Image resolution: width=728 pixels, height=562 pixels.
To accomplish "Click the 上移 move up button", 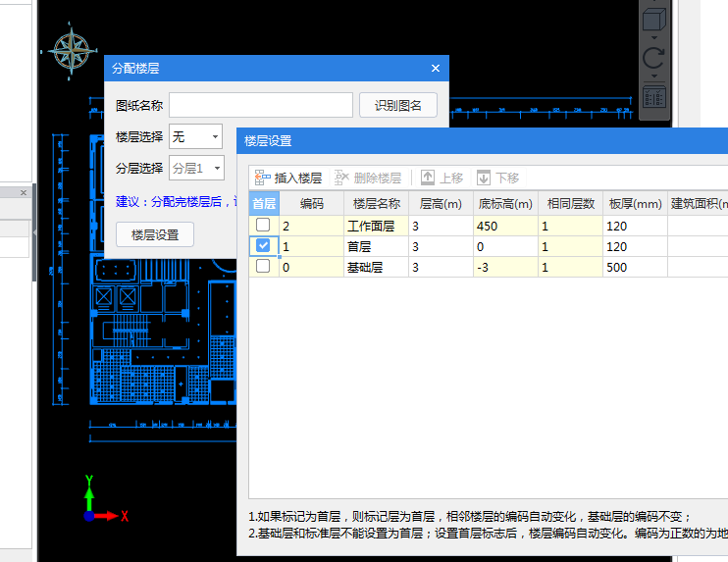I will 442,178.
